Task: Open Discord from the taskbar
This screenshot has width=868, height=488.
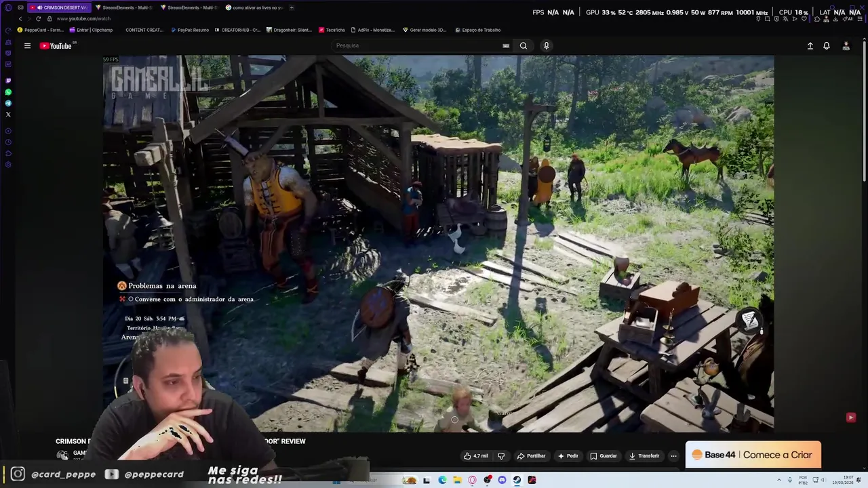Action: click(x=502, y=480)
